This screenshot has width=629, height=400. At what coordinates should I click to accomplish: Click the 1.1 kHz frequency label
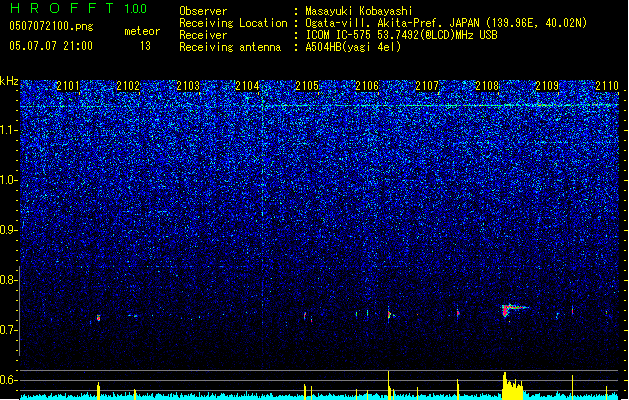(9, 130)
